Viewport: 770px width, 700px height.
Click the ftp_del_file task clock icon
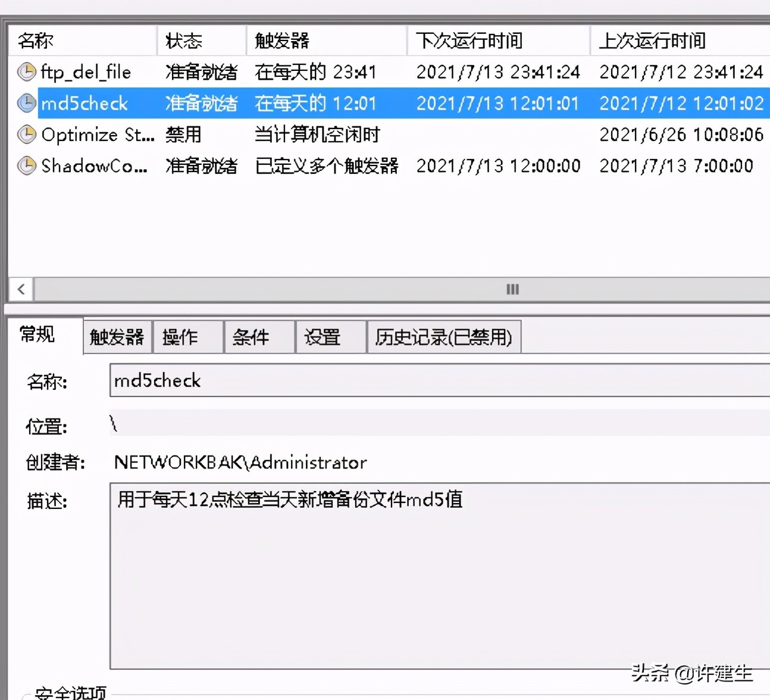coord(26,71)
